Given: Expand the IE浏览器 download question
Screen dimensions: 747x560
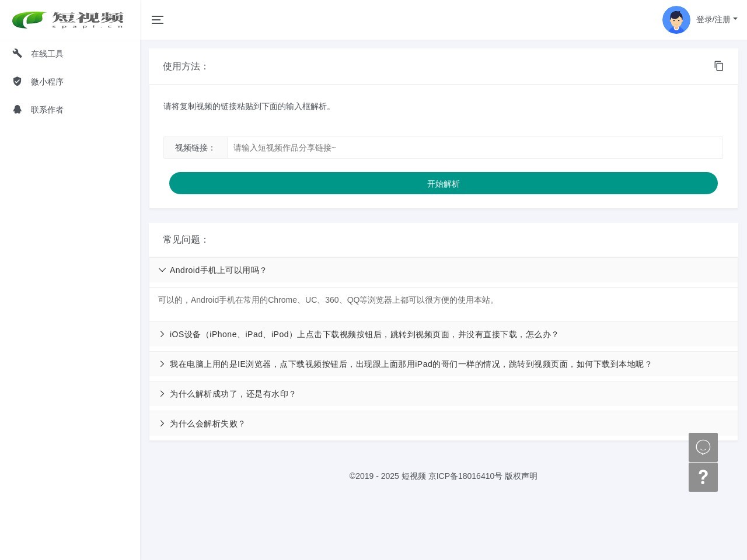Looking at the screenshot, I should pos(410,364).
